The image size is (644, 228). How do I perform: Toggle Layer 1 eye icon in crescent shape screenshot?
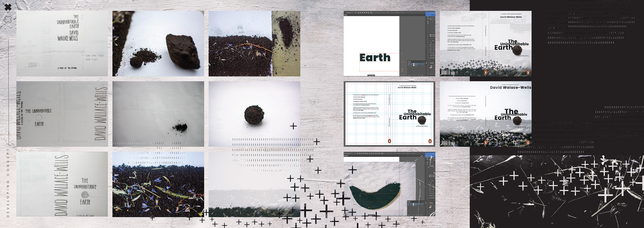coord(408,205)
